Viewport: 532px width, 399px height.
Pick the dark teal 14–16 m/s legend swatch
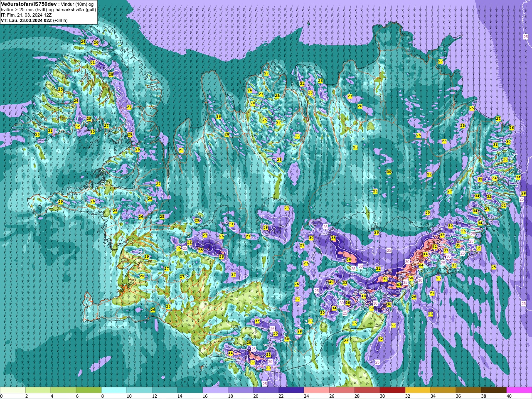pyautogui.click(x=190, y=390)
